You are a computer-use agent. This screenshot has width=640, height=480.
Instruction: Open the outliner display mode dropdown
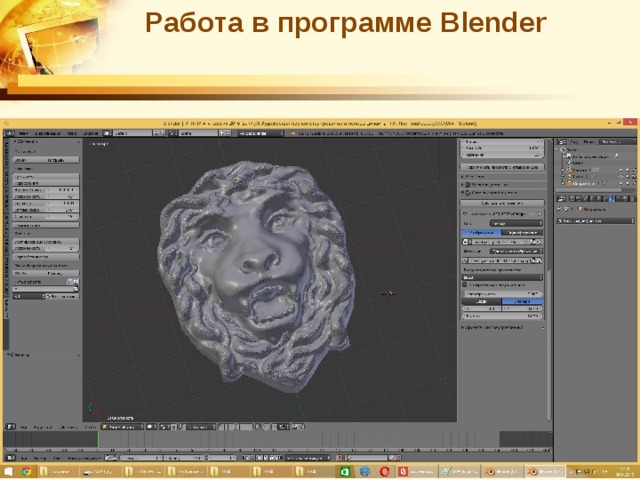(617, 142)
